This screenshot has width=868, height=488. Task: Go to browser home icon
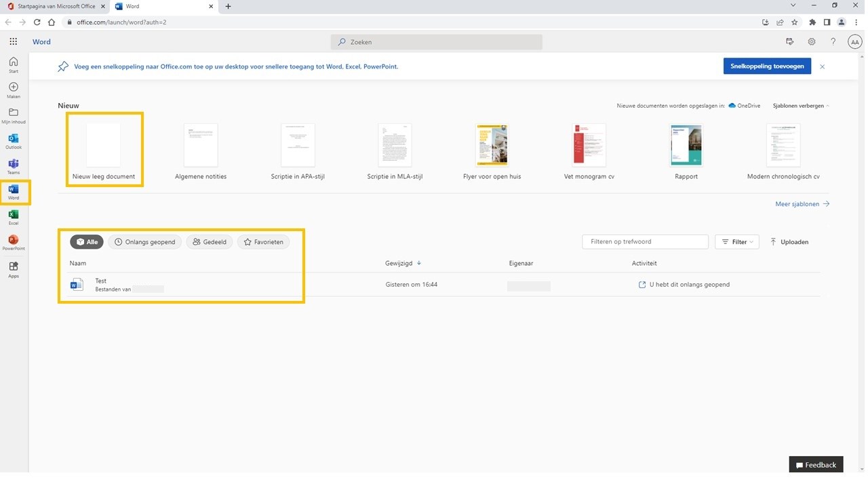(52, 22)
